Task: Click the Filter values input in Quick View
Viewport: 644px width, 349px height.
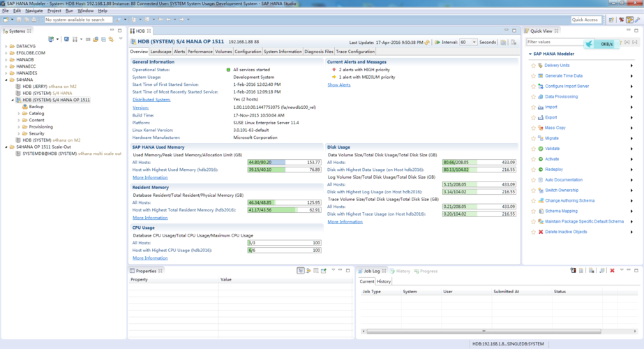Action: point(555,42)
